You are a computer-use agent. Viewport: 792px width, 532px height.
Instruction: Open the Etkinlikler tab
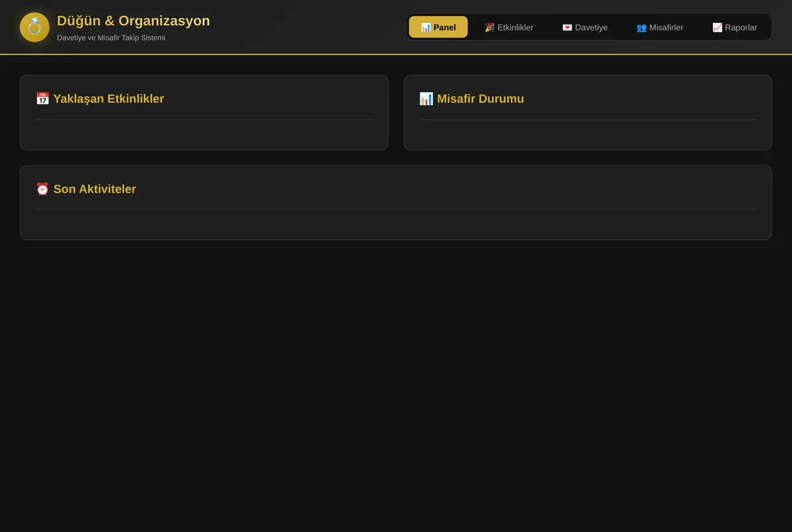coord(509,27)
